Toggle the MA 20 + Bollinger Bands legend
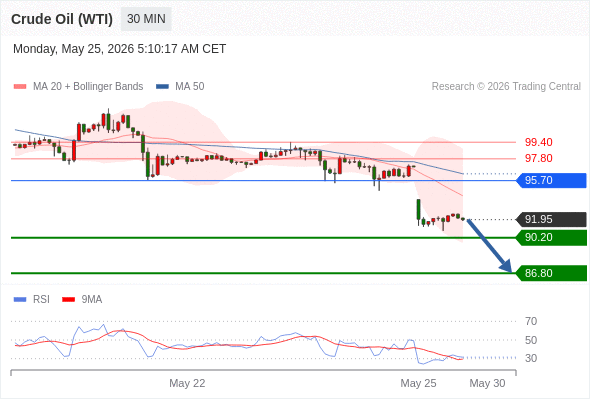The height and width of the screenshot is (400, 590). 88,87
